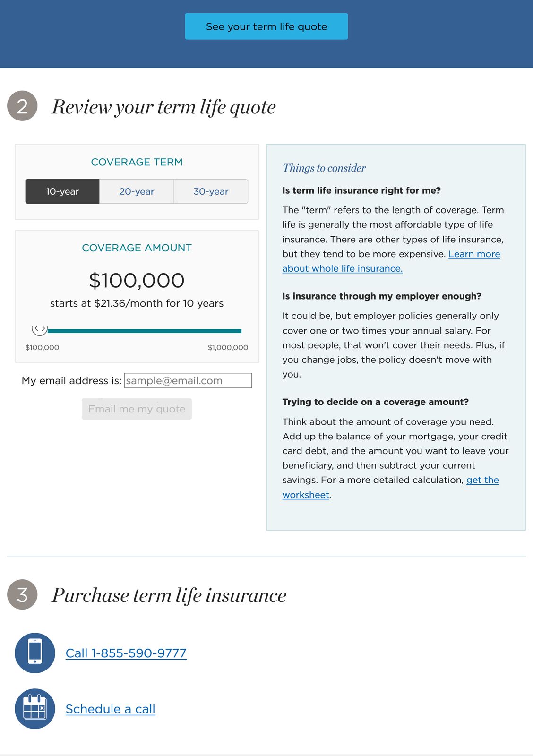Choose the 30-year coverage term

tap(211, 191)
